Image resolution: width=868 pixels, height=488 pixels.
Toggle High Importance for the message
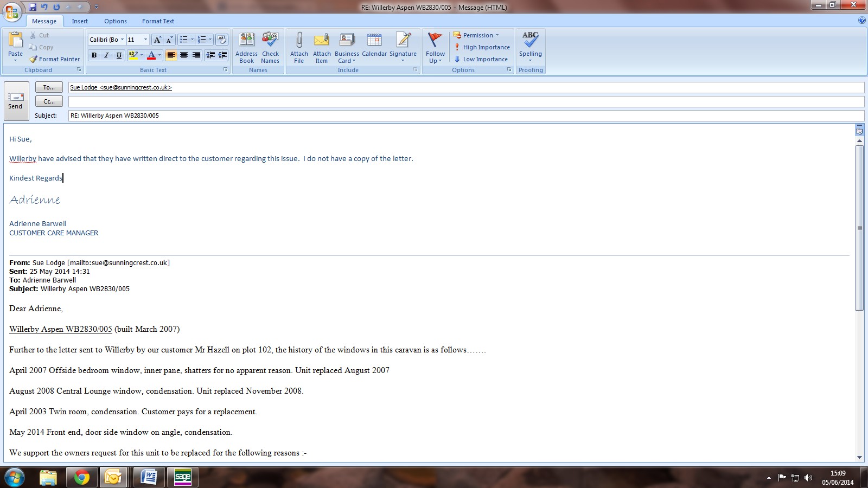coord(482,47)
